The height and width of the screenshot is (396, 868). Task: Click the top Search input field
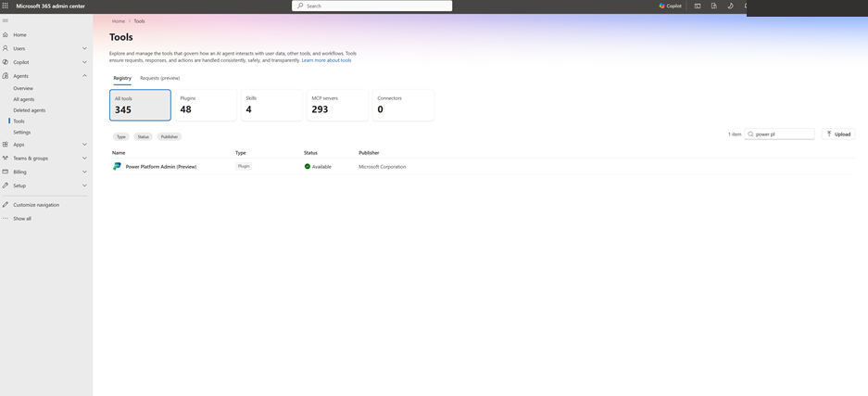click(x=372, y=6)
